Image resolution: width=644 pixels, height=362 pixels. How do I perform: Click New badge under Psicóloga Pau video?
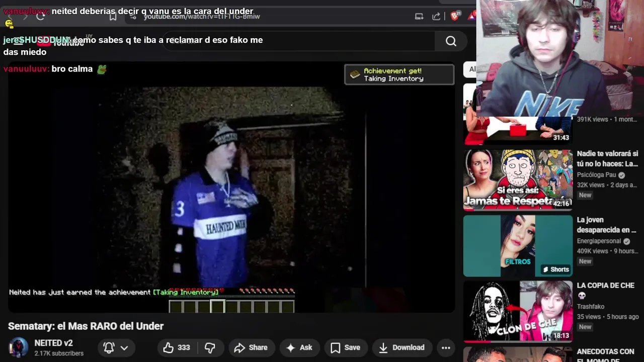point(585,195)
